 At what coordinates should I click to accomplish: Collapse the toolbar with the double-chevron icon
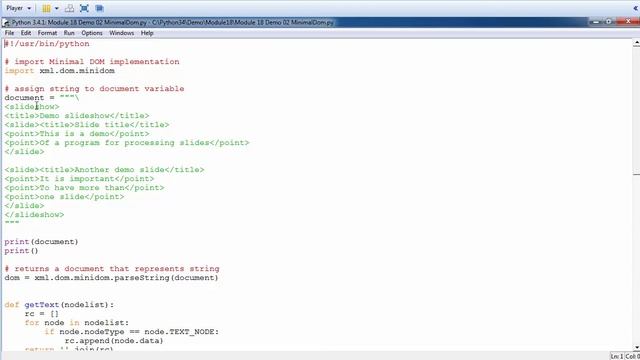point(636,8)
